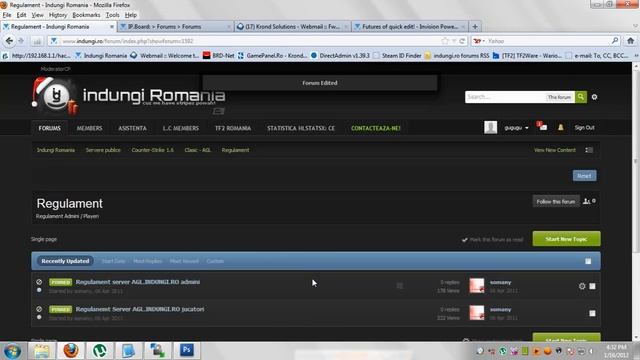Tick the select-all topics checkbox in header

[588, 261]
